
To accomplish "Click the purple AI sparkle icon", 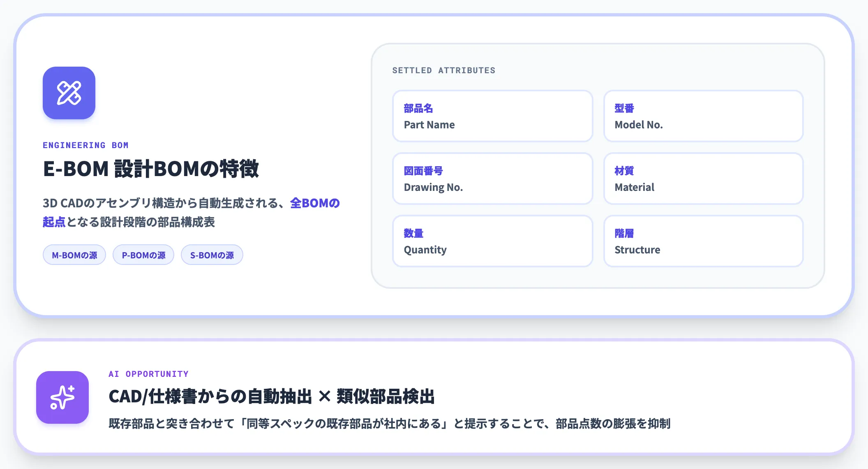I will (62, 397).
